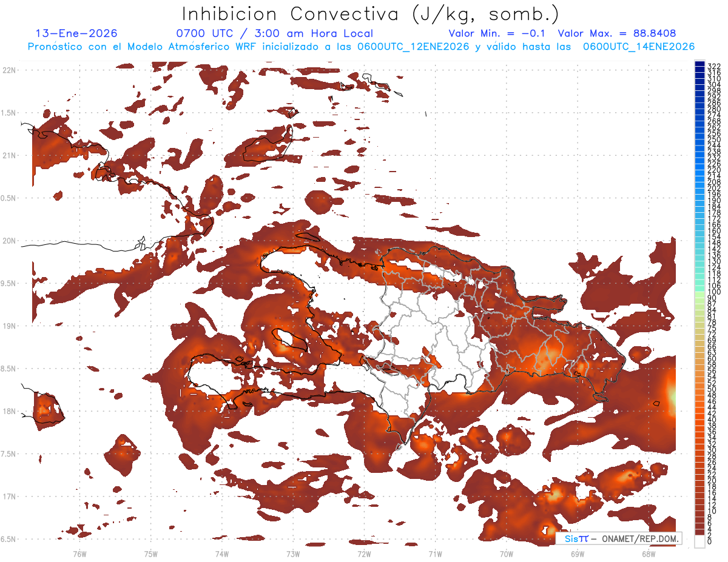Select the "Valor Max. = 88.8408" readout

[617, 33]
